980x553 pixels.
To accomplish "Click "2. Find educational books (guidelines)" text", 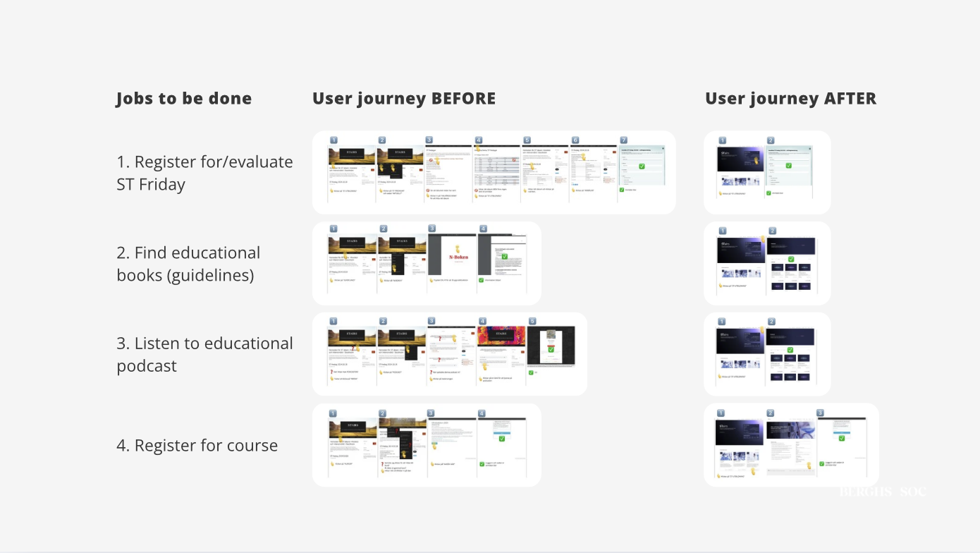I will (x=189, y=264).
